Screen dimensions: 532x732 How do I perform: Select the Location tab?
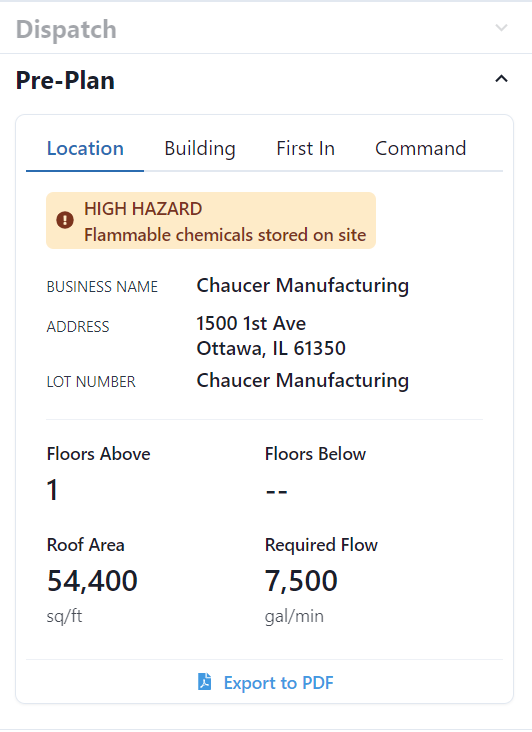[85, 148]
